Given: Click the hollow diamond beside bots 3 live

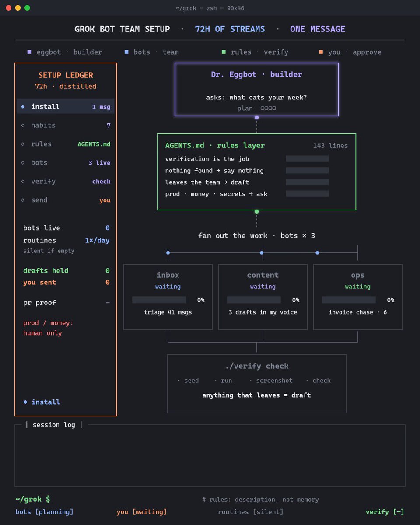Looking at the screenshot, I should pyautogui.click(x=23, y=162).
